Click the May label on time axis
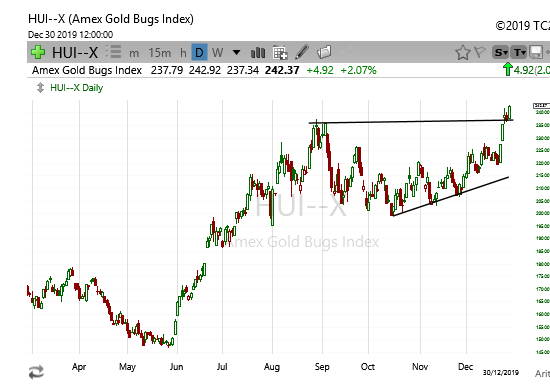 pos(127,367)
